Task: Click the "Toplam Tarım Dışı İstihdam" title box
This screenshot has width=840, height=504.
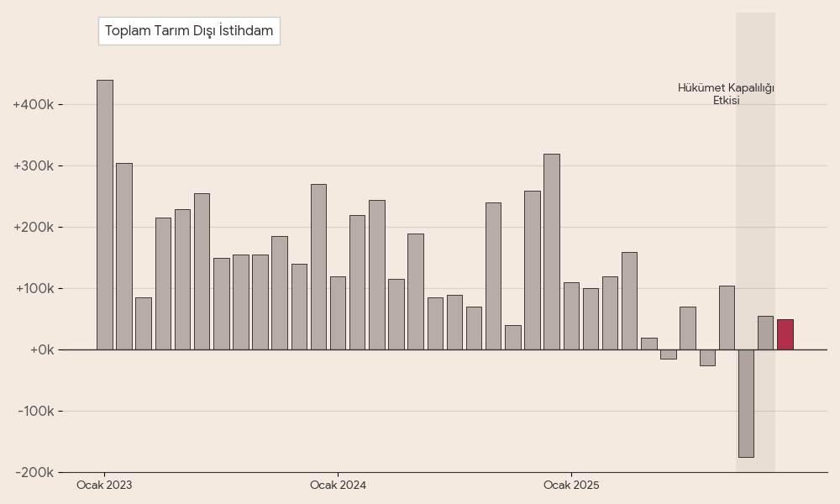Action: pyautogui.click(x=189, y=31)
